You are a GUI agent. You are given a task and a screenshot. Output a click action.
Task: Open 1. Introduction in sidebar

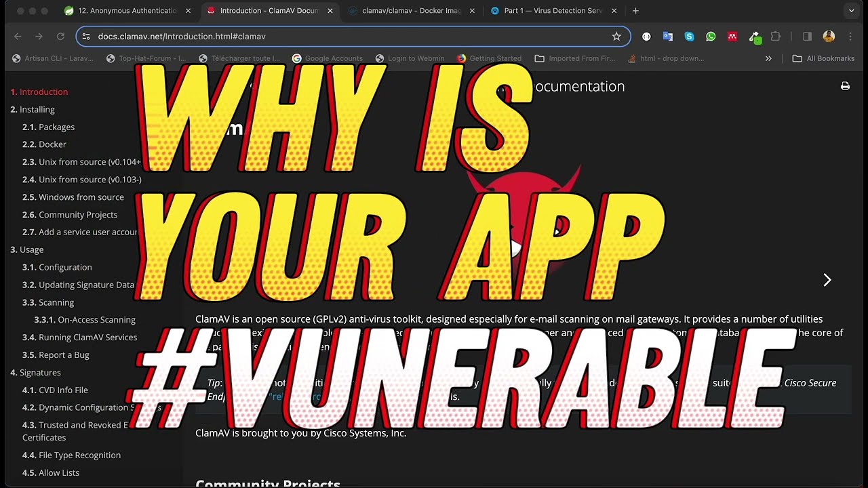[39, 91]
